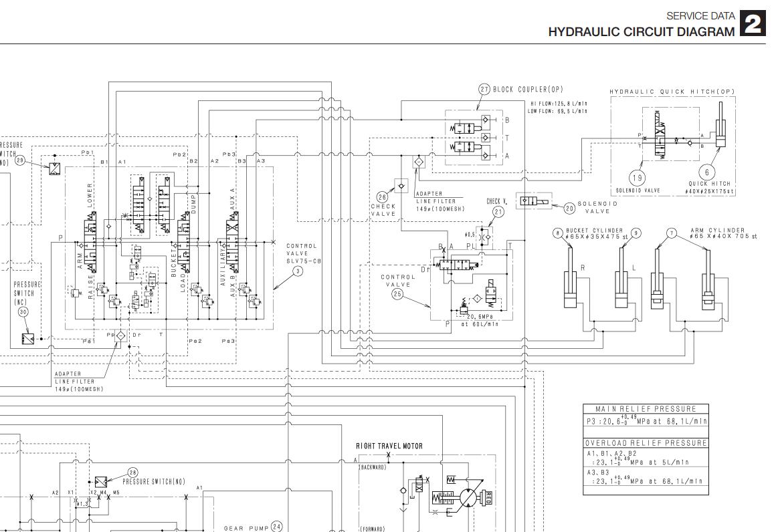This screenshot has height=532, width=778.
Task: Click the HYDRAULIC CIRCUIT DIAGRAM page title
Action: tap(641, 31)
